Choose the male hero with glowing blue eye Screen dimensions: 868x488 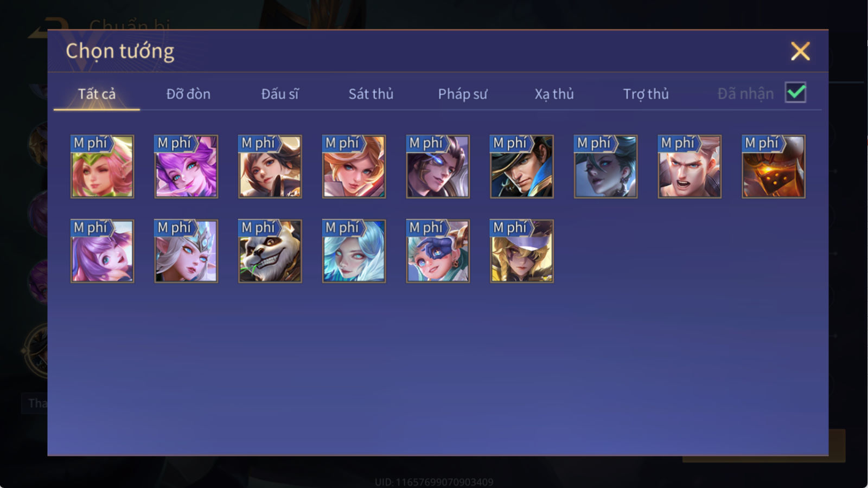point(438,166)
